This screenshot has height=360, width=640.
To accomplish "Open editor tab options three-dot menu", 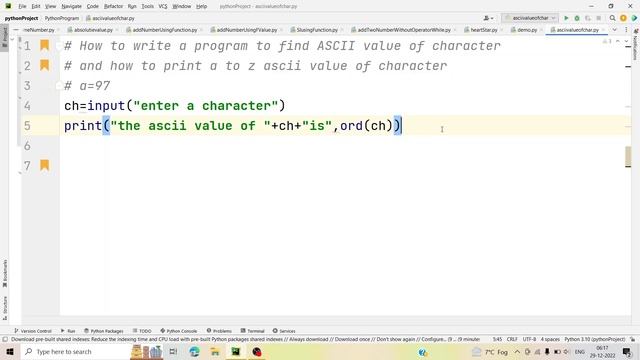I will (x=626, y=30).
